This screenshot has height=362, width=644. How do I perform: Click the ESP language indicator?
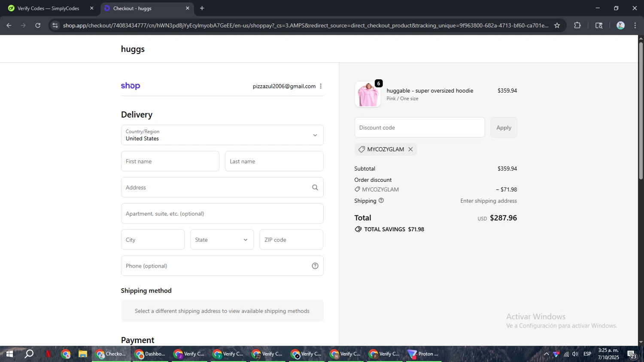pos(587,354)
